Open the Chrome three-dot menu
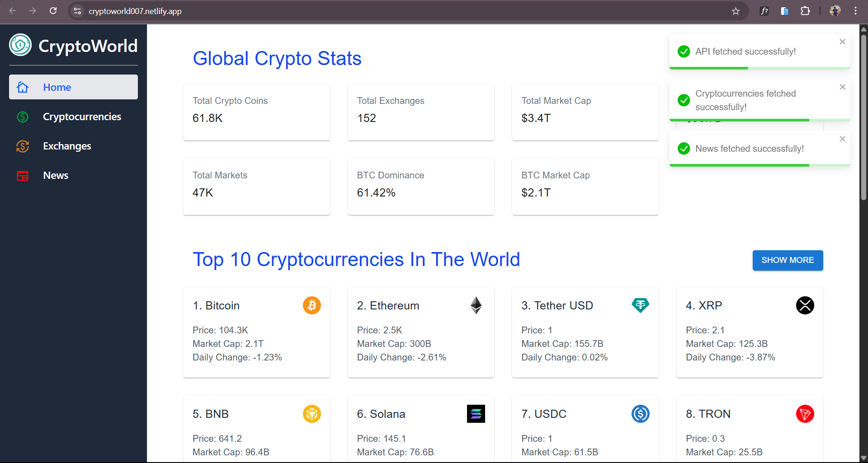The height and width of the screenshot is (463, 868). click(x=855, y=11)
